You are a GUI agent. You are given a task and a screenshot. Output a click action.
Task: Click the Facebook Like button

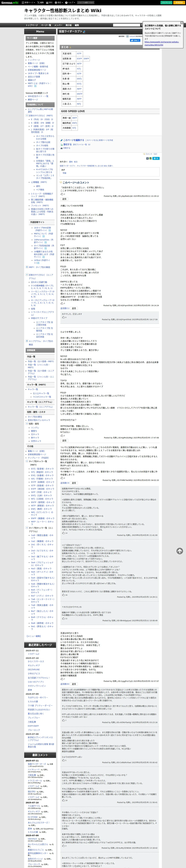tap(135, 41)
